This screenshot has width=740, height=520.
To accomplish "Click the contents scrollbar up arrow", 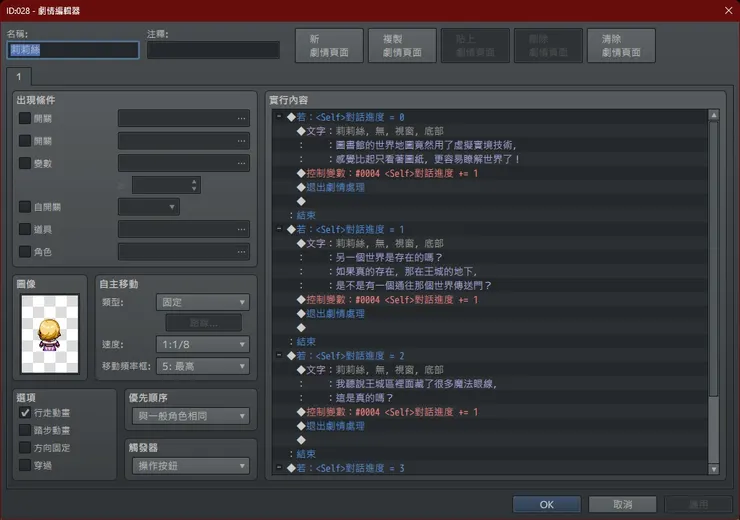I will (x=714, y=115).
